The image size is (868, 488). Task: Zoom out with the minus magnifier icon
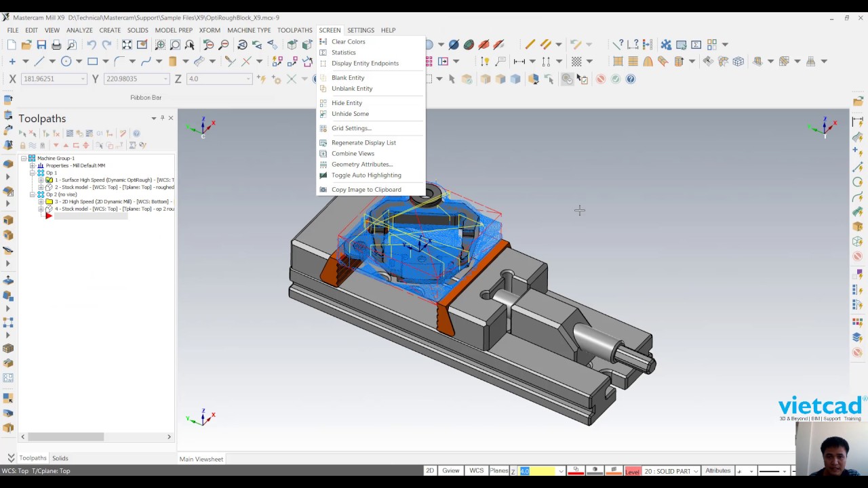click(224, 45)
